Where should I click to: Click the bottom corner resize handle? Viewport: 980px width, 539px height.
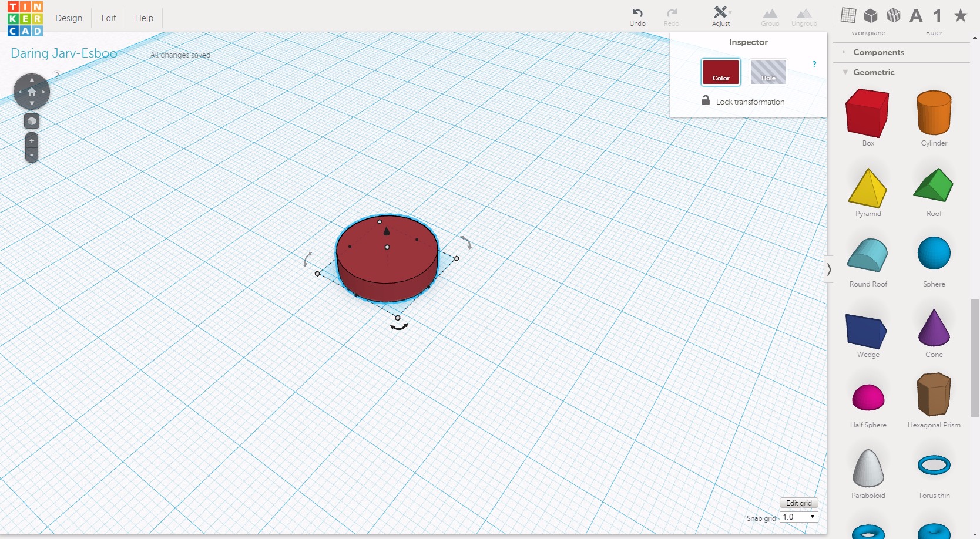click(x=397, y=318)
